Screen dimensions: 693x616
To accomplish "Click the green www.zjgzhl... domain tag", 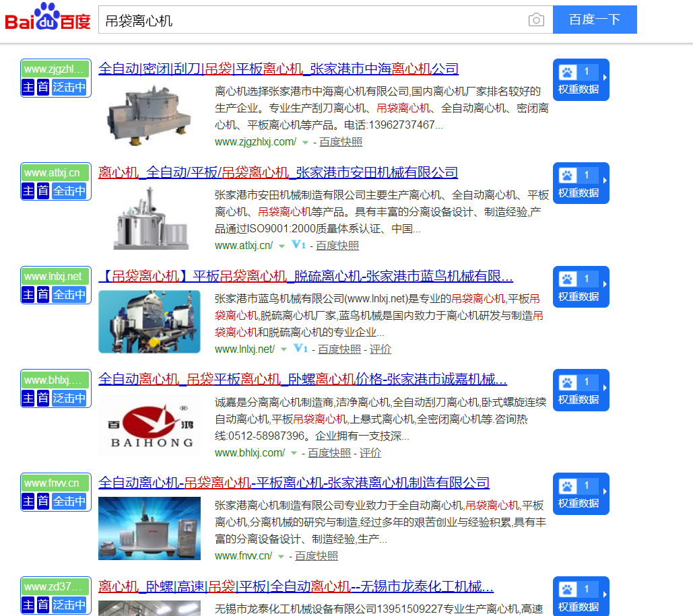I will point(56,69).
